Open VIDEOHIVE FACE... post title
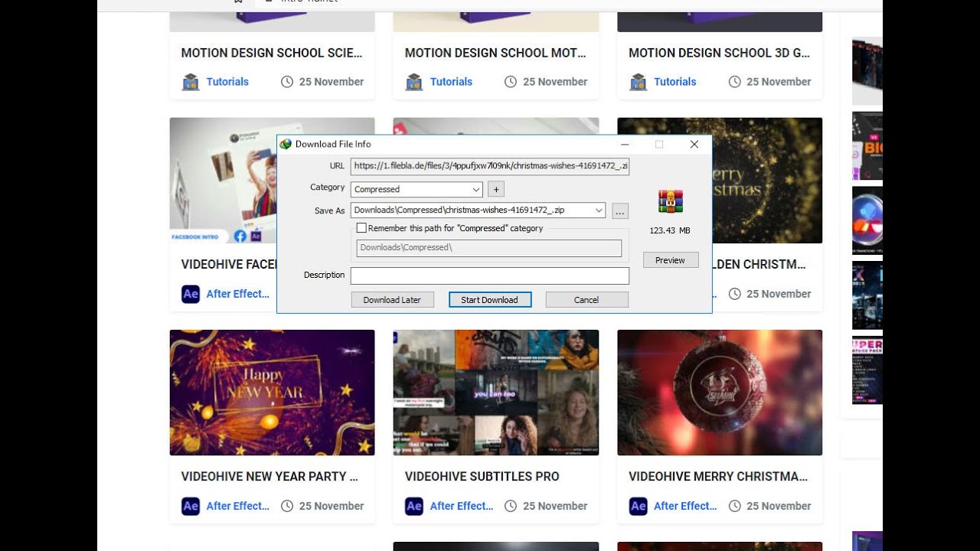The width and height of the screenshot is (980, 551). click(x=228, y=265)
